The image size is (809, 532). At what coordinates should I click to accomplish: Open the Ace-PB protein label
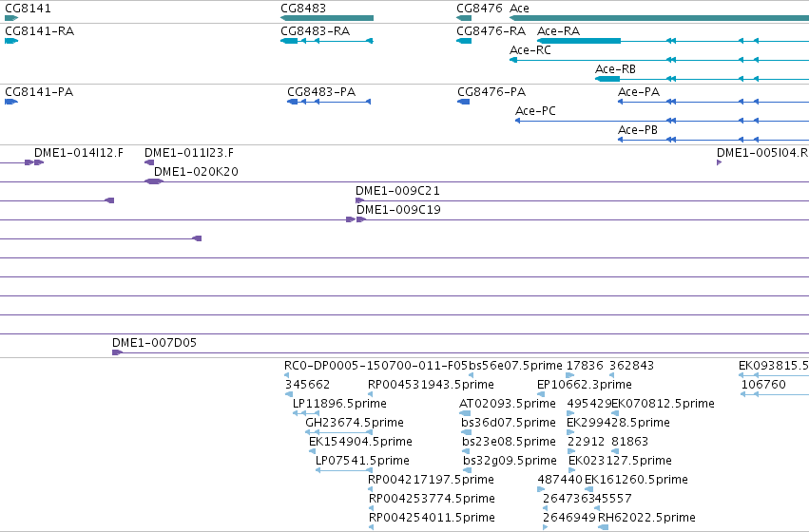(638, 130)
